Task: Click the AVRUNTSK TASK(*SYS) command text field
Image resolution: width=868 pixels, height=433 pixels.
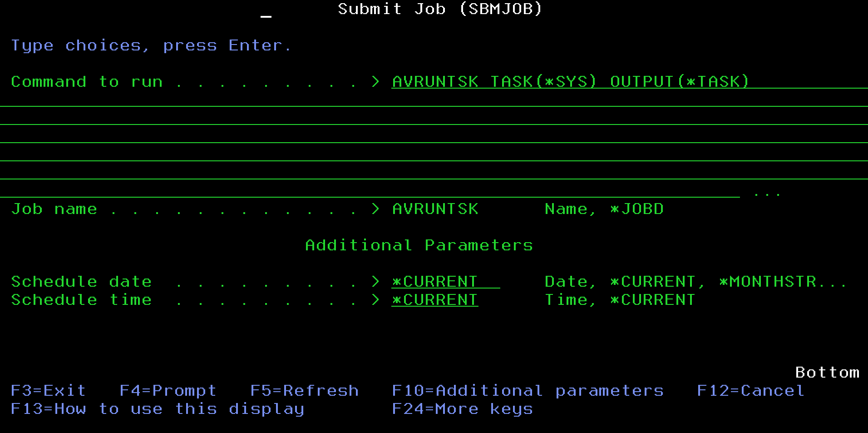Action: [570, 82]
